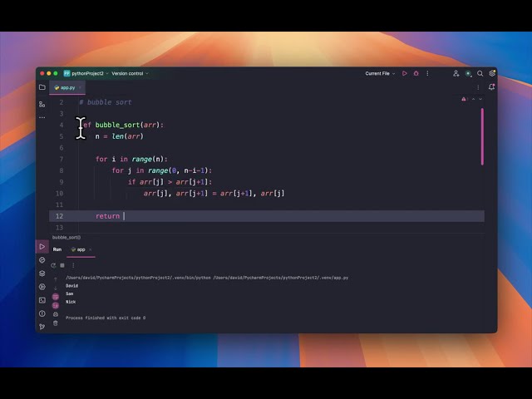This screenshot has width=532, height=399.
Task: Open IDE settings gear icon
Action: [492, 73]
